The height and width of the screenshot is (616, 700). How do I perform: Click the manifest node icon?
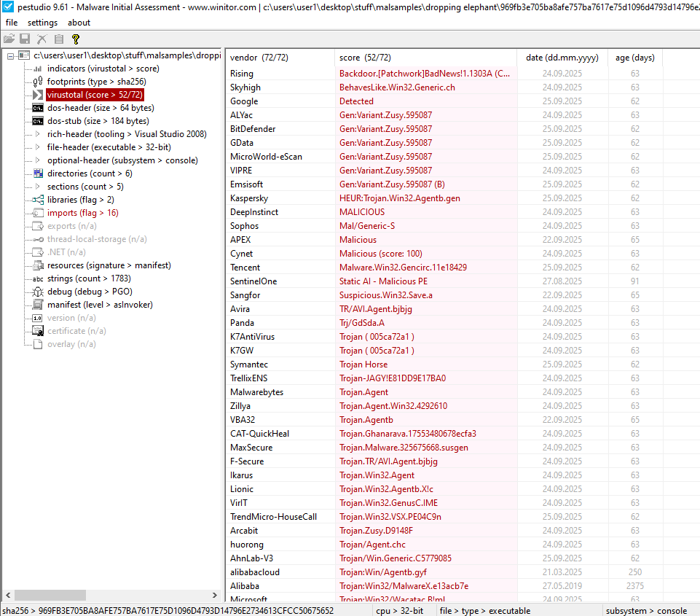click(38, 305)
